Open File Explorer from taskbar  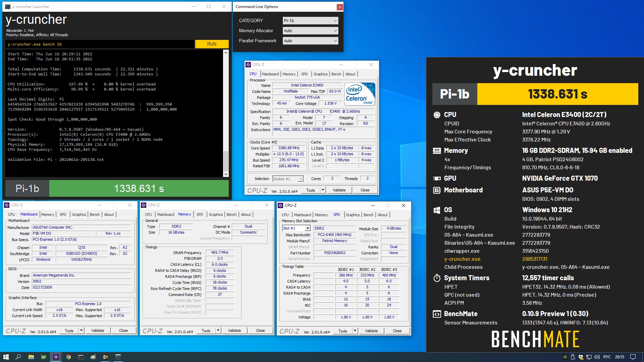pyautogui.click(x=31, y=357)
